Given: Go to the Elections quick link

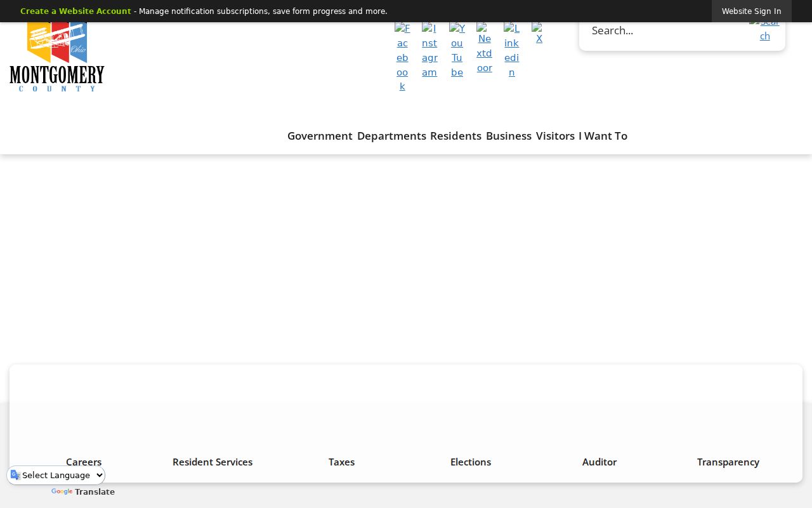Looking at the screenshot, I should pyautogui.click(x=471, y=462).
